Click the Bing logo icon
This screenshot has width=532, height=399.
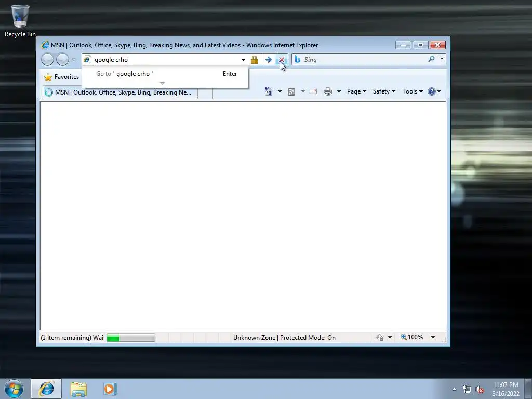(x=298, y=60)
